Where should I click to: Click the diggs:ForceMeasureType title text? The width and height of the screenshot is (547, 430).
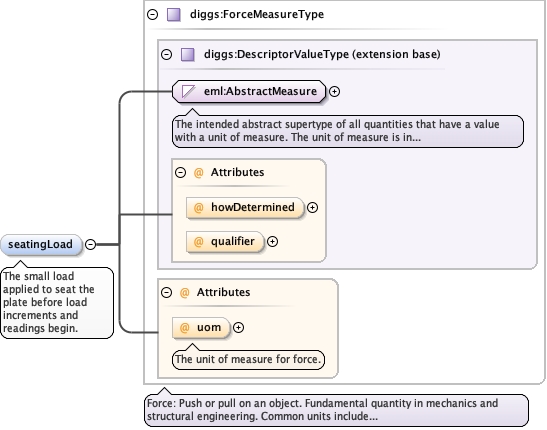[257, 14]
